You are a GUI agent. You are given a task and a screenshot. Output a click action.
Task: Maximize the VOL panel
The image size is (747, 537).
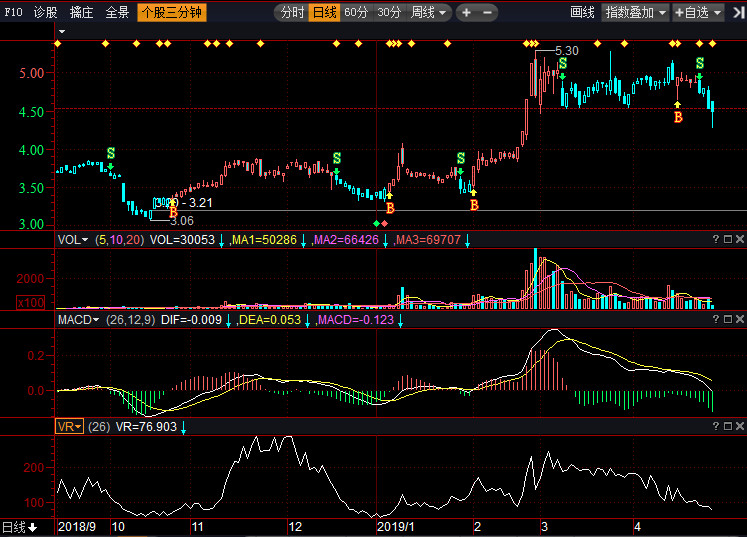[728, 239]
